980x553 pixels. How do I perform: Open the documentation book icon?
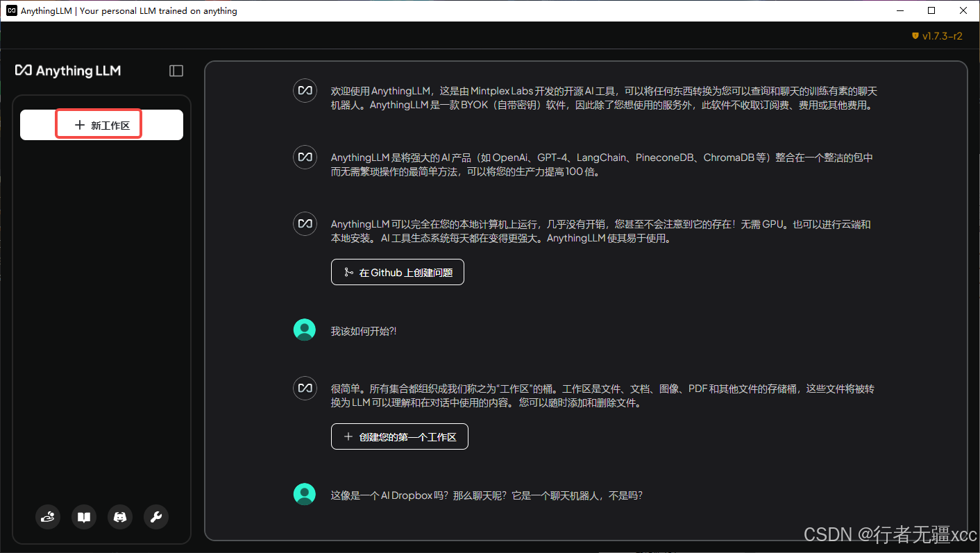pos(84,517)
